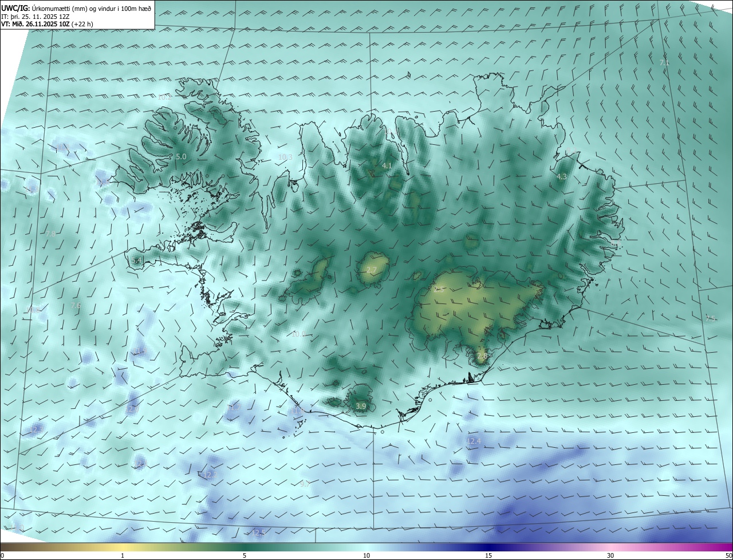Click the 12.4 value south of Iceland
Viewport: 733px width, 560px height.
[474, 441]
